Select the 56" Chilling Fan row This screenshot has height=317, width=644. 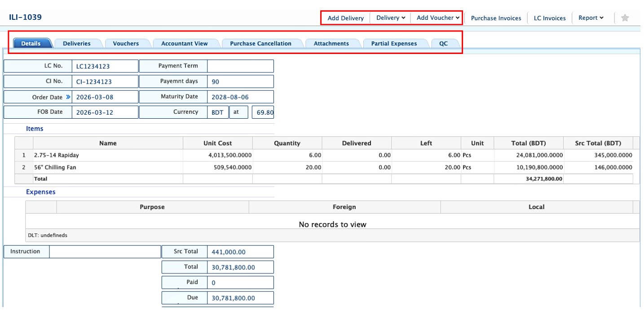pos(108,167)
